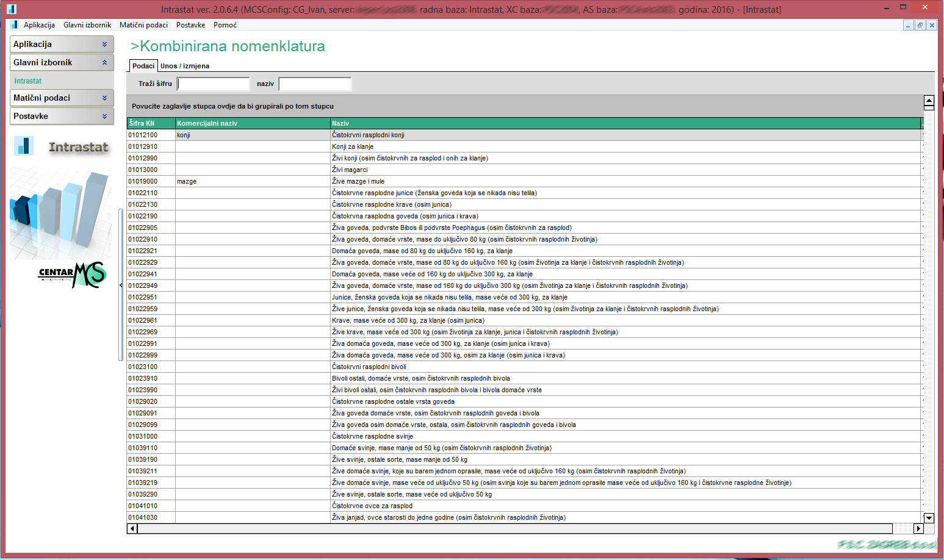Sort by Komercijalni naziv column header
Image resolution: width=944 pixels, height=560 pixels.
(x=253, y=123)
